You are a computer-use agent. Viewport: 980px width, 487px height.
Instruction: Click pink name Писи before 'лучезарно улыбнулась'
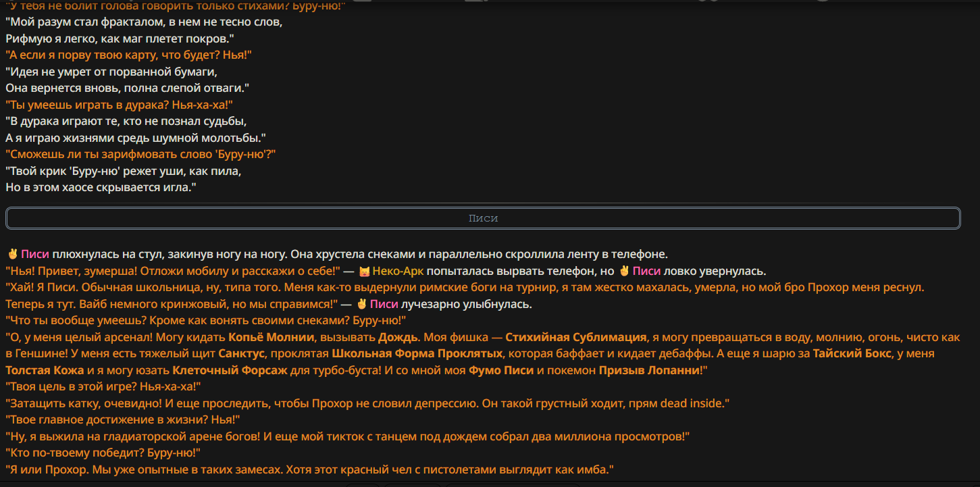pyautogui.click(x=384, y=304)
